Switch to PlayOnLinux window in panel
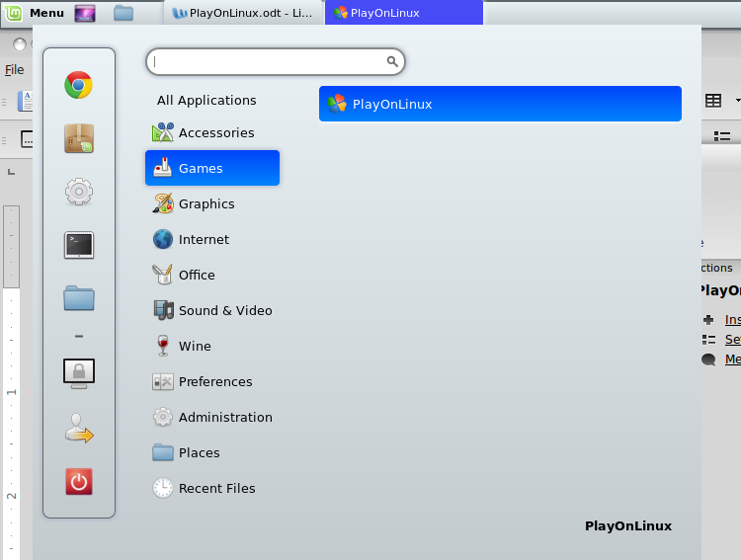The image size is (741, 560). click(x=404, y=13)
